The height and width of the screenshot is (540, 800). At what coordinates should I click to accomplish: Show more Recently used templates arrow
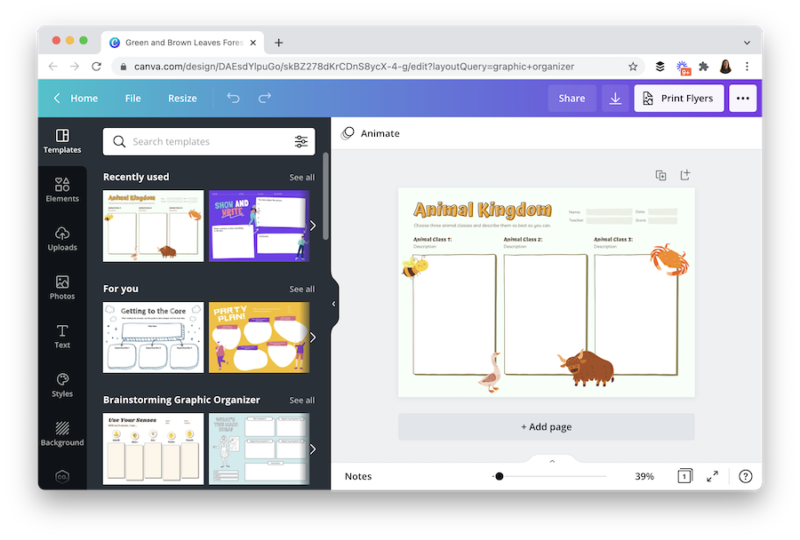tap(313, 226)
